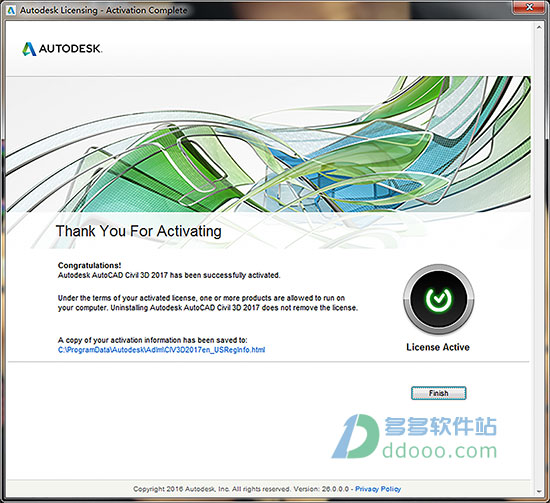Click the copyright 2016 Autodesk version text
Viewport: 550px width, 503px height.
(241, 489)
